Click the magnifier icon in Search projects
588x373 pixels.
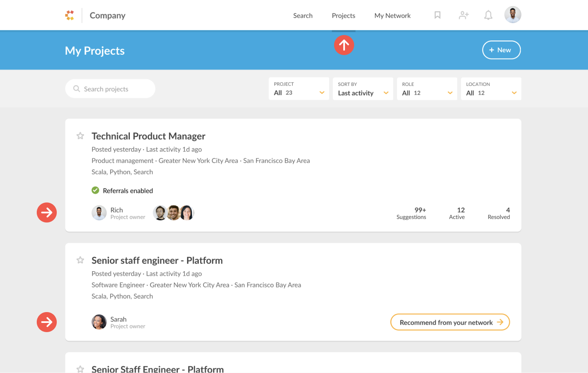[76, 88]
